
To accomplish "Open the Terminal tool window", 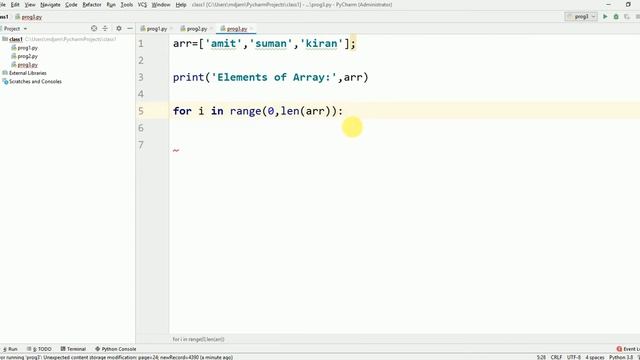I will [73, 349].
